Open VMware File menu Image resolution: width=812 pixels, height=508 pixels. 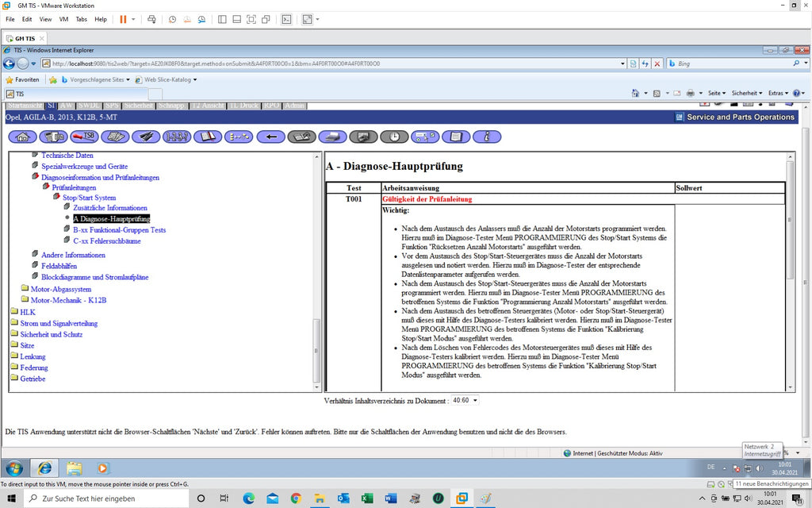pyautogui.click(x=10, y=19)
